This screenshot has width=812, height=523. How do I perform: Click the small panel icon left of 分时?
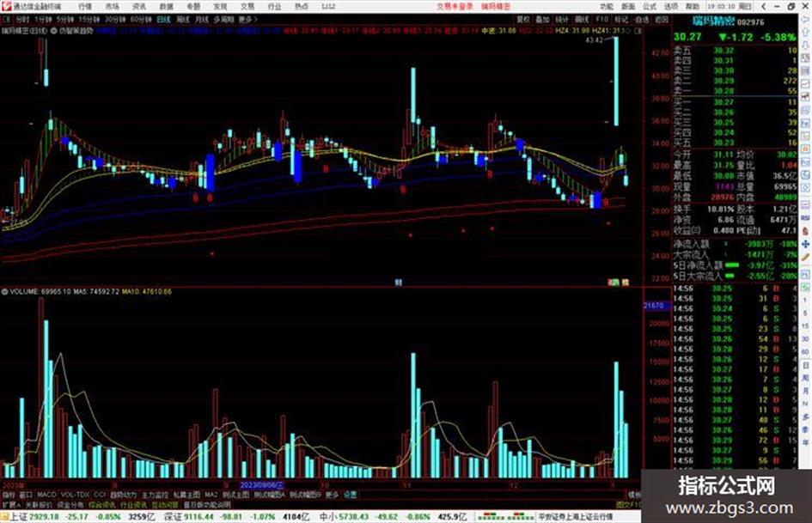(x=7, y=20)
